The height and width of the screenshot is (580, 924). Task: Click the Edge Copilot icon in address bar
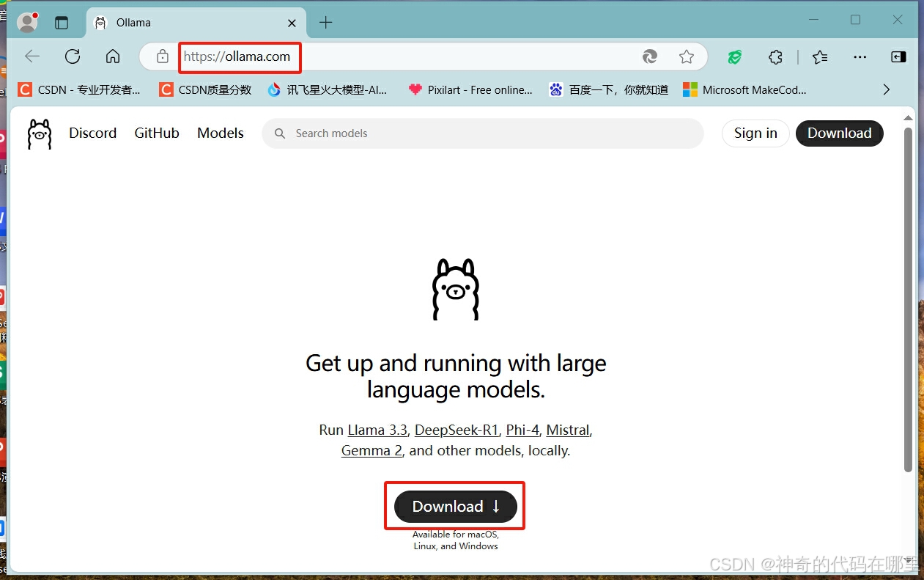coord(650,56)
